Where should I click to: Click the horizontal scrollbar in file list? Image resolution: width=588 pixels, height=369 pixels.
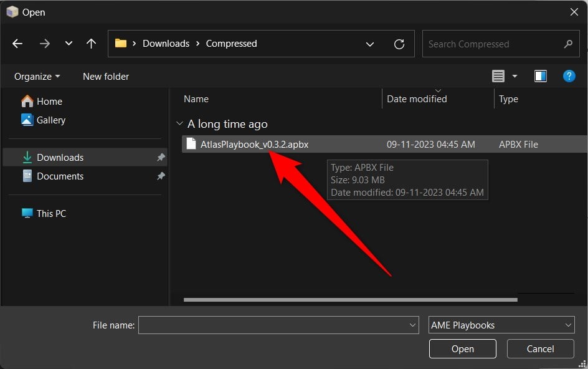pyautogui.click(x=350, y=300)
